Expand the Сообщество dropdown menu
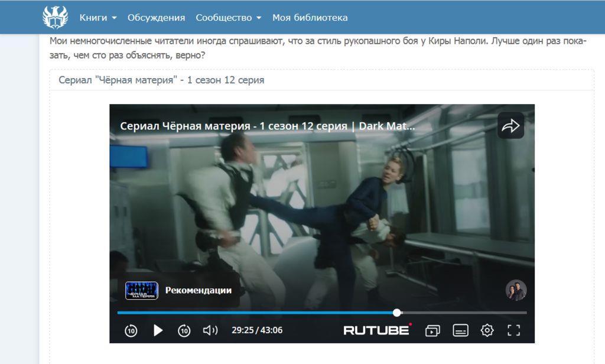The height and width of the screenshot is (364, 605). [229, 17]
